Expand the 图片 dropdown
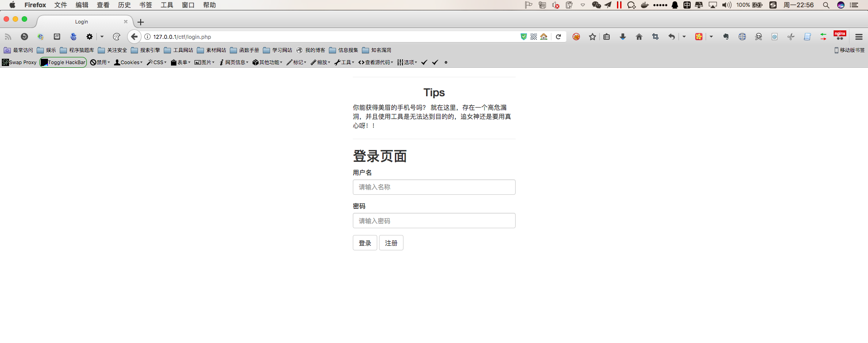This screenshot has width=868, height=343. click(204, 62)
